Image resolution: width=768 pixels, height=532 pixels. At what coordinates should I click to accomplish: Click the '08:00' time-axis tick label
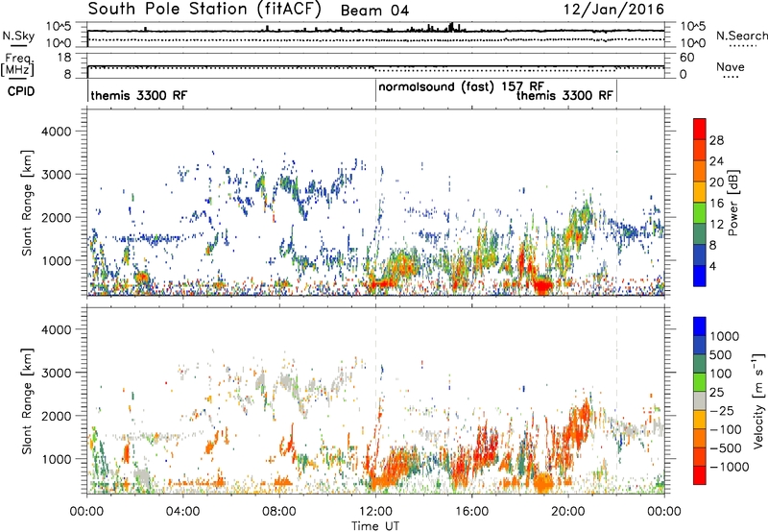click(x=279, y=511)
